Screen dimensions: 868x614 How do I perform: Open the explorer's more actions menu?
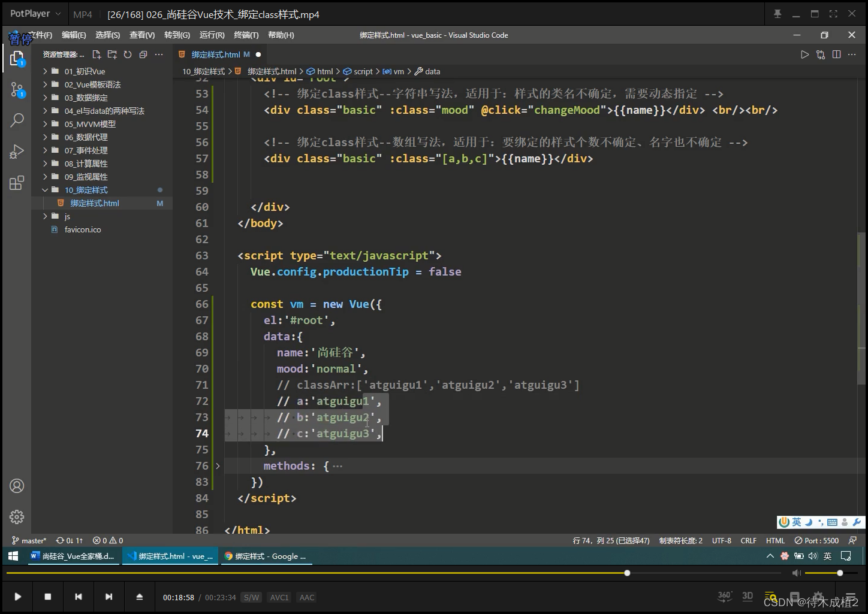coord(159,55)
